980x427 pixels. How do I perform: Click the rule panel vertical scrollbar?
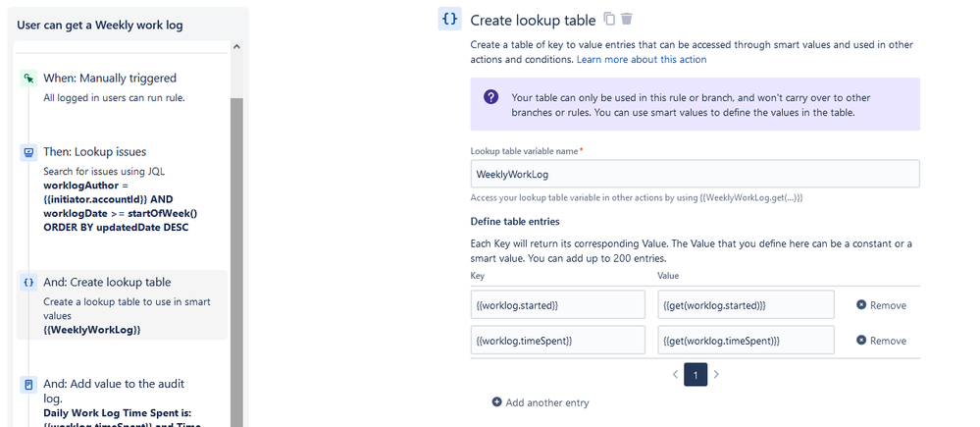click(236, 262)
